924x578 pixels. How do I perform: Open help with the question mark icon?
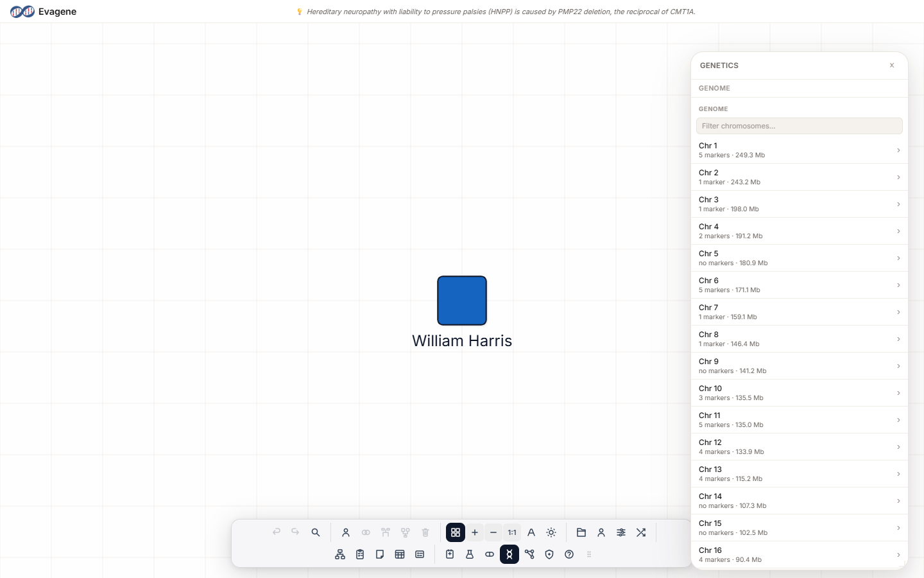[x=569, y=554]
